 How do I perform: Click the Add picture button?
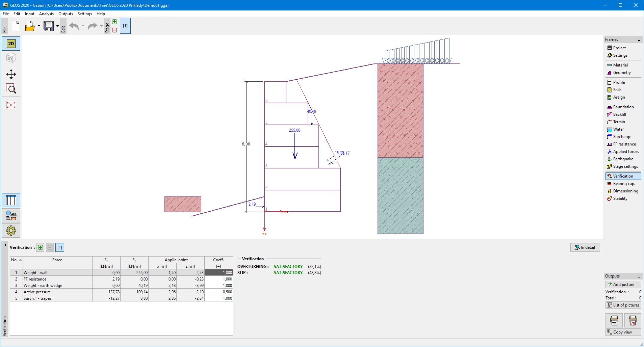[x=623, y=285]
